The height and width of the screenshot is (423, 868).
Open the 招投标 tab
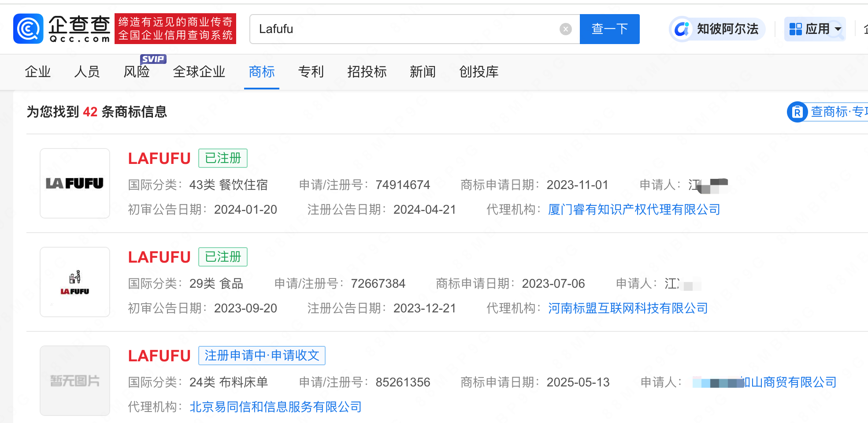coord(367,71)
